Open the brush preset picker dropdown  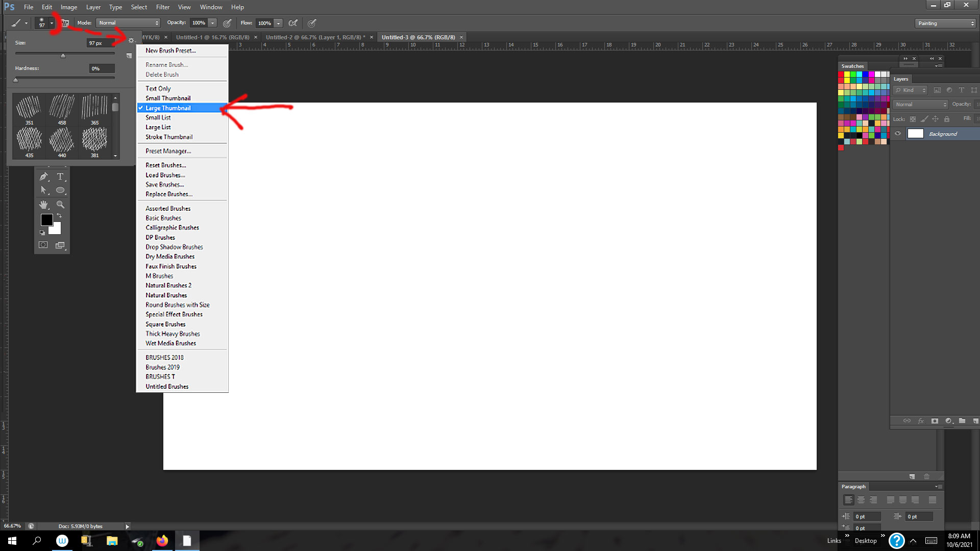point(51,23)
